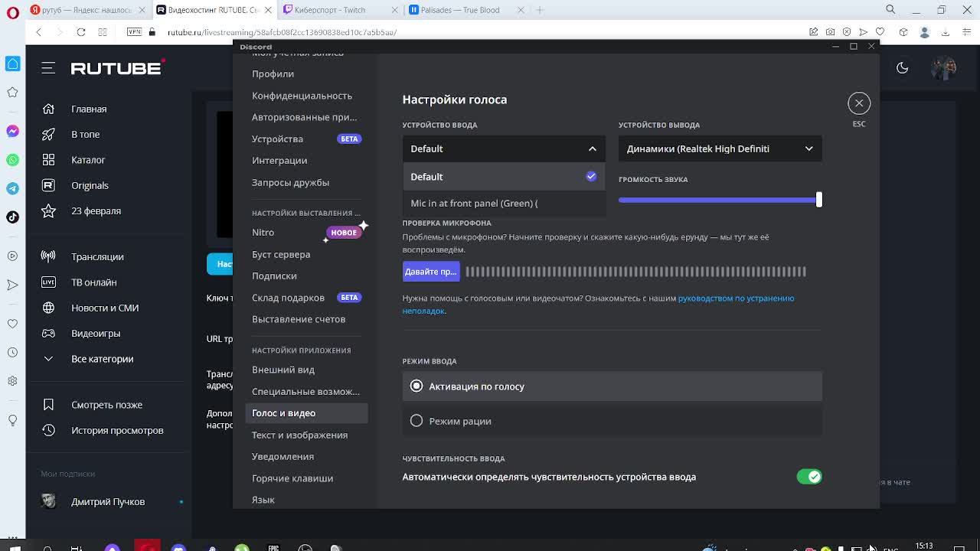Expand Все категории in Rutube sidebar
The width and height of the screenshot is (980, 551).
103,359
